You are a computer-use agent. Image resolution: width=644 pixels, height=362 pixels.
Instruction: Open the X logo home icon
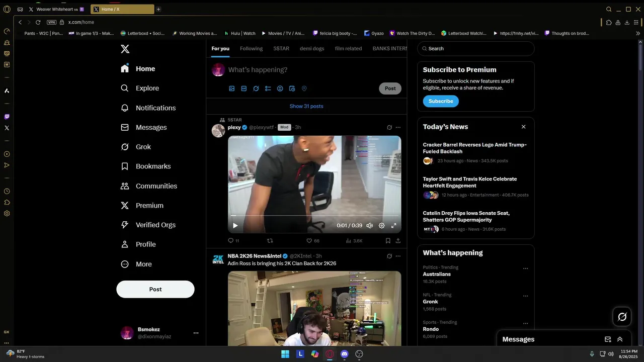pos(125,49)
